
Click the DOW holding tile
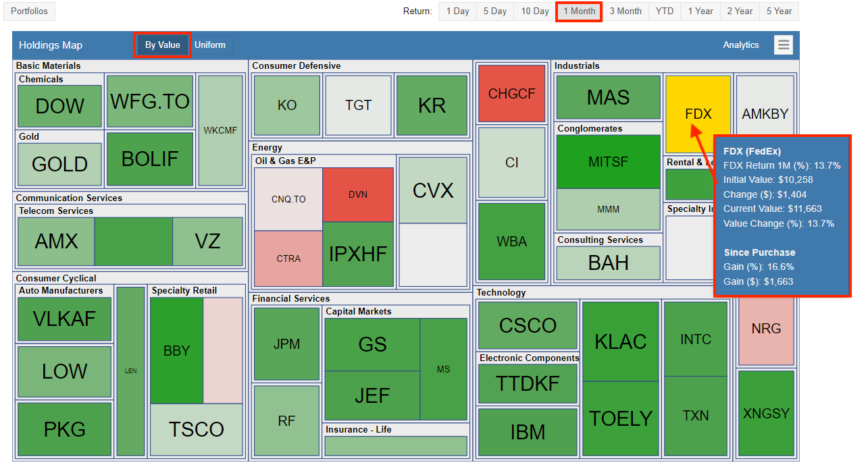point(60,106)
